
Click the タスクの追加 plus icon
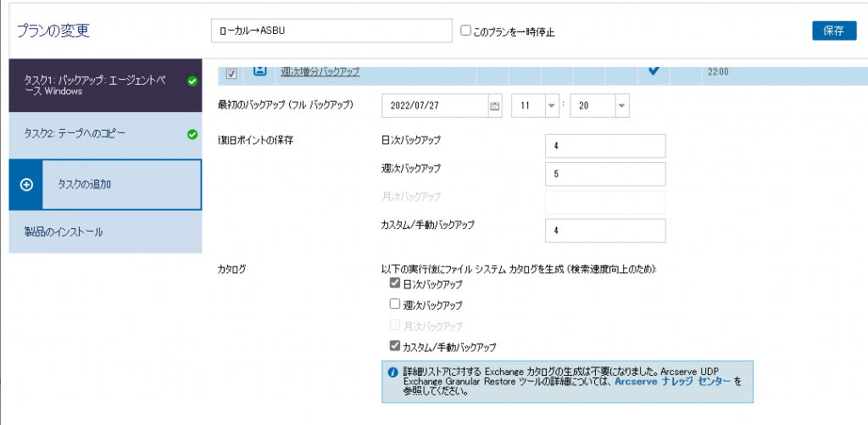[x=26, y=185]
